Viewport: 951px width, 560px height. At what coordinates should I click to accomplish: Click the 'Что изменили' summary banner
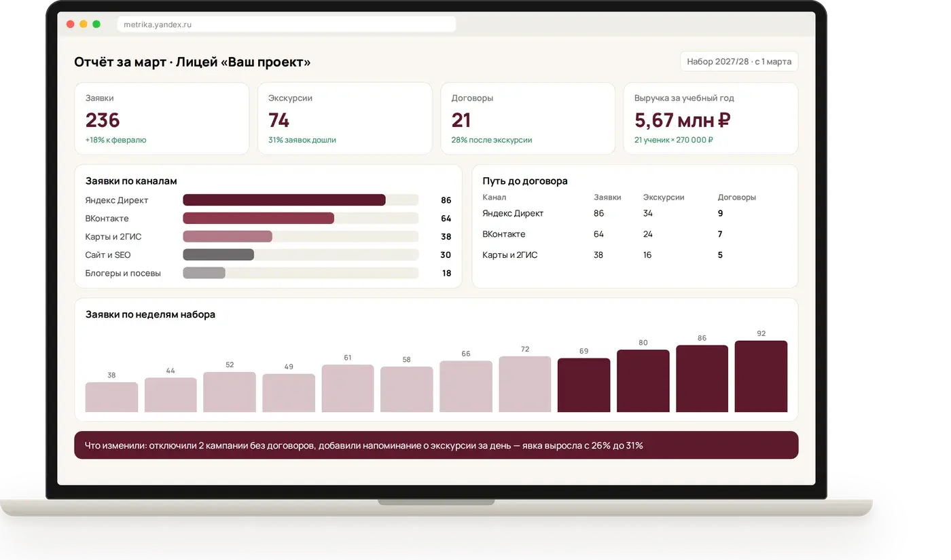coord(436,445)
